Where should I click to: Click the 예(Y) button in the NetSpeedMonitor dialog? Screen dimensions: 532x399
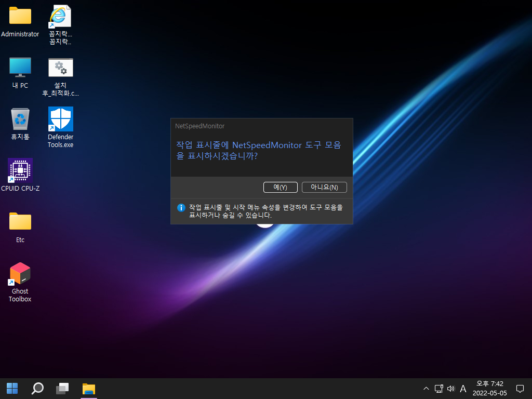pyautogui.click(x=280, y=187)
